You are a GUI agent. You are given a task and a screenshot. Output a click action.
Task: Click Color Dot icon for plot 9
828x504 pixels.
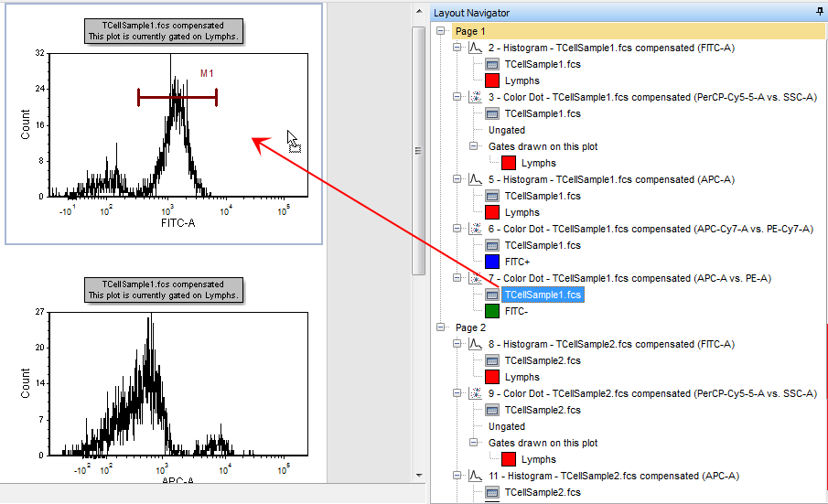[x=475, y=393]
